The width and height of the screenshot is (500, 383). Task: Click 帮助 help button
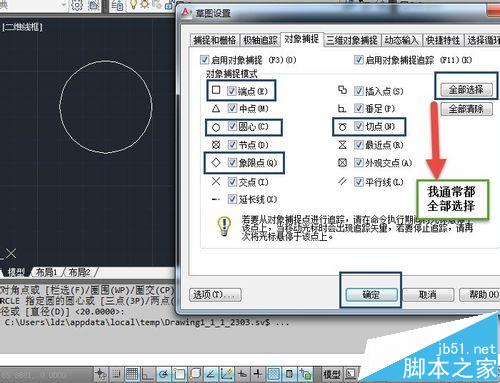click(480, 295)
